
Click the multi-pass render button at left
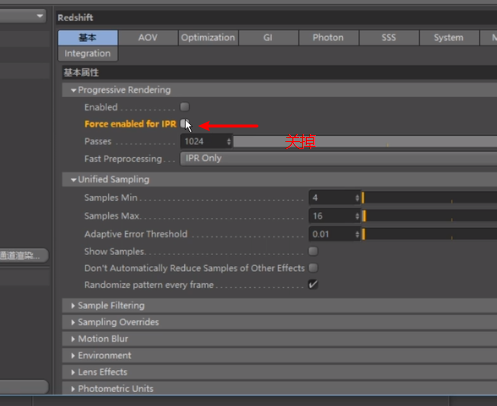[x=24, y=255]
